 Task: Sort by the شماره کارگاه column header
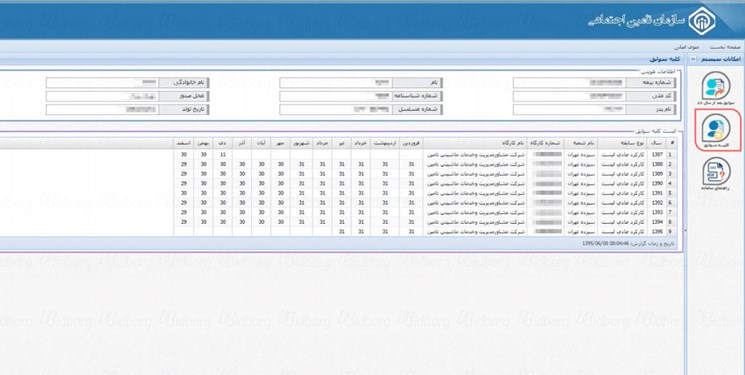point(545,143)
